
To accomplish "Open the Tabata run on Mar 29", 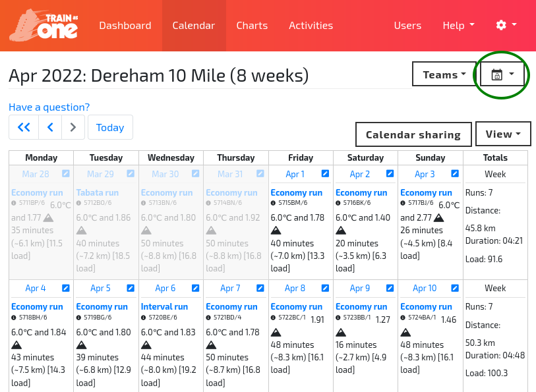I will 99,193.
